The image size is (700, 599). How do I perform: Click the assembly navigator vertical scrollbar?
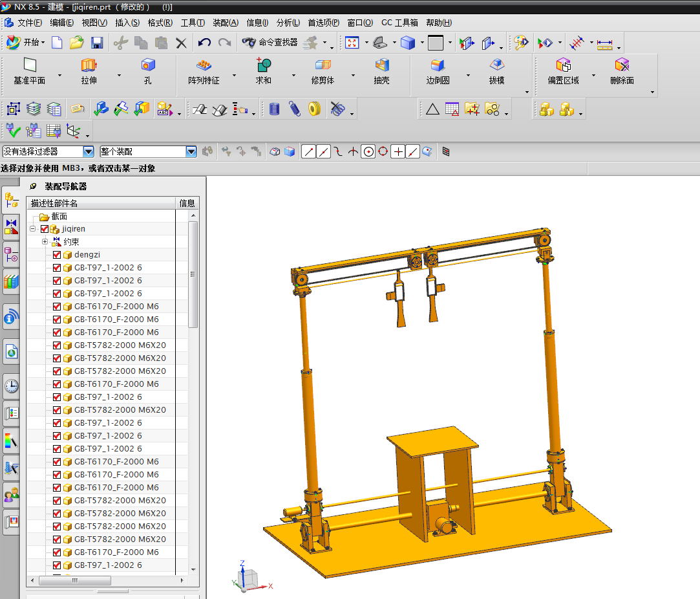(193, 275)
